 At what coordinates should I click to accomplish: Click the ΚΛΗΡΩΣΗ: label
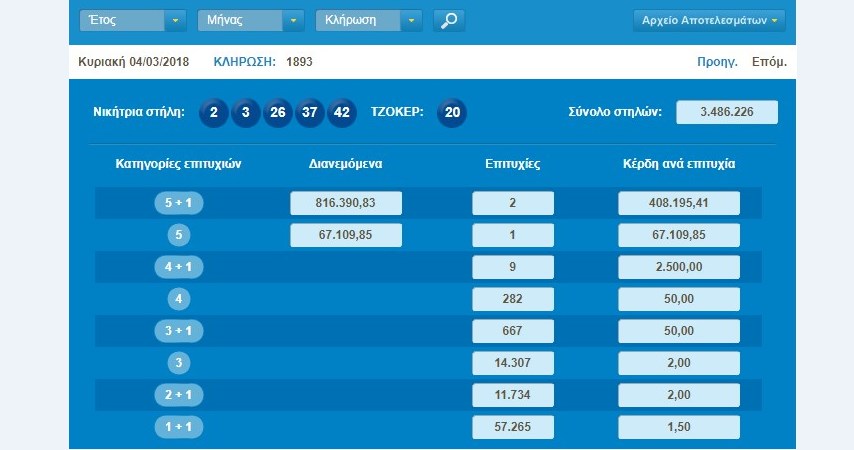coord(245,62)
